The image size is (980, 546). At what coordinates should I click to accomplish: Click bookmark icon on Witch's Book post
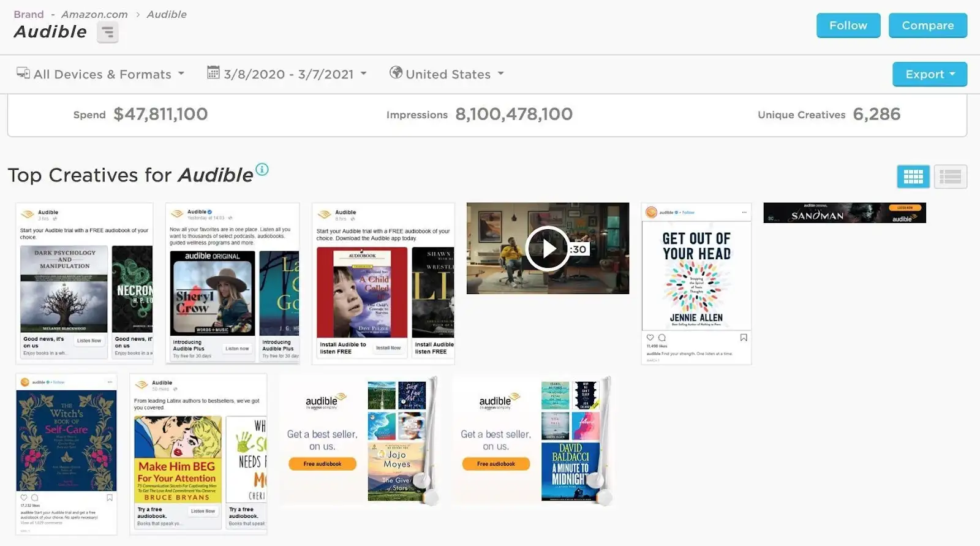(x=110, y=498)
